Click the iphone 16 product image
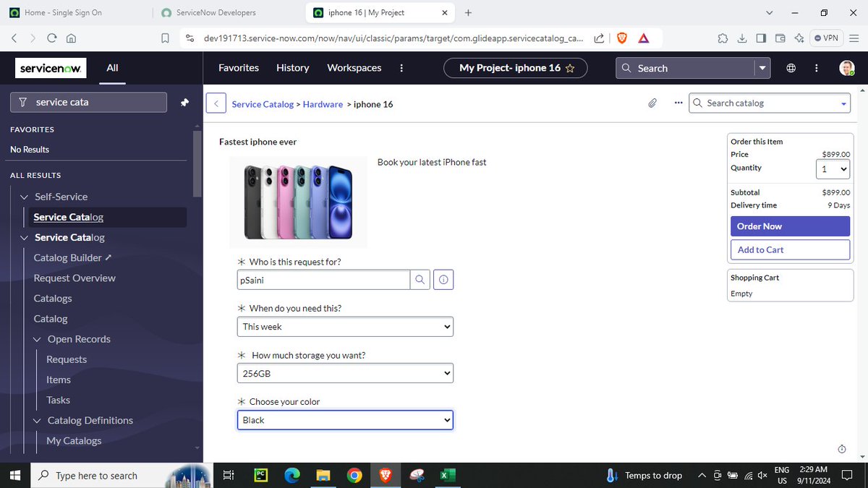This screenshot has width=868, height=488. click(298, 202)
